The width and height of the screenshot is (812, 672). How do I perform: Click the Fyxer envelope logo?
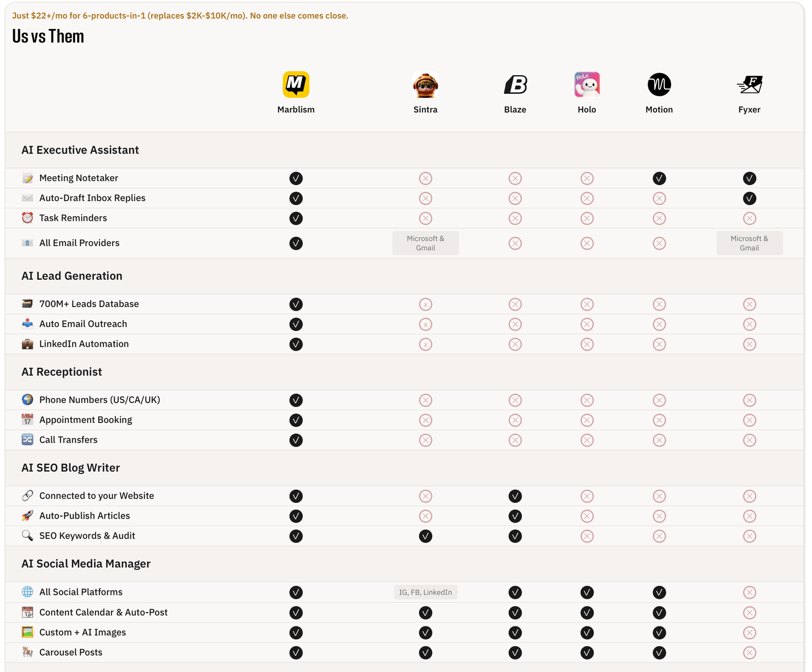750,84
